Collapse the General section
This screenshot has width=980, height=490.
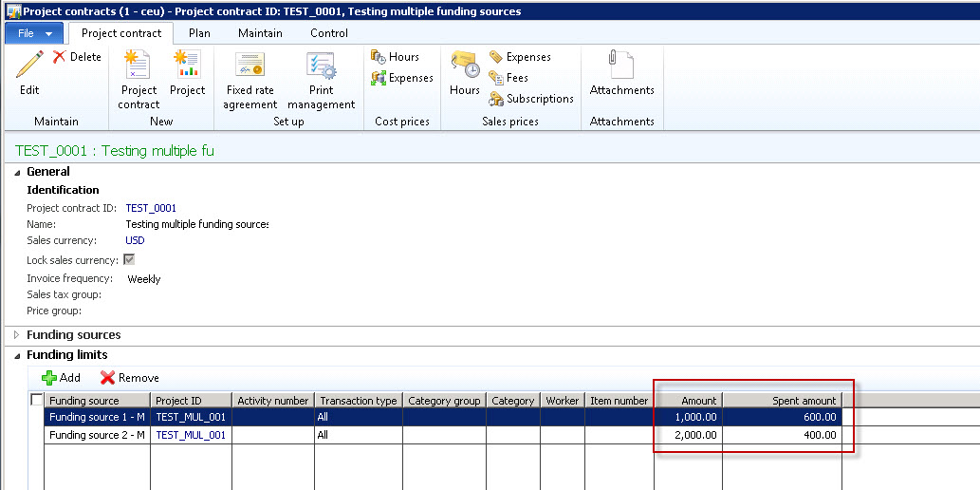tap(17, 172)
